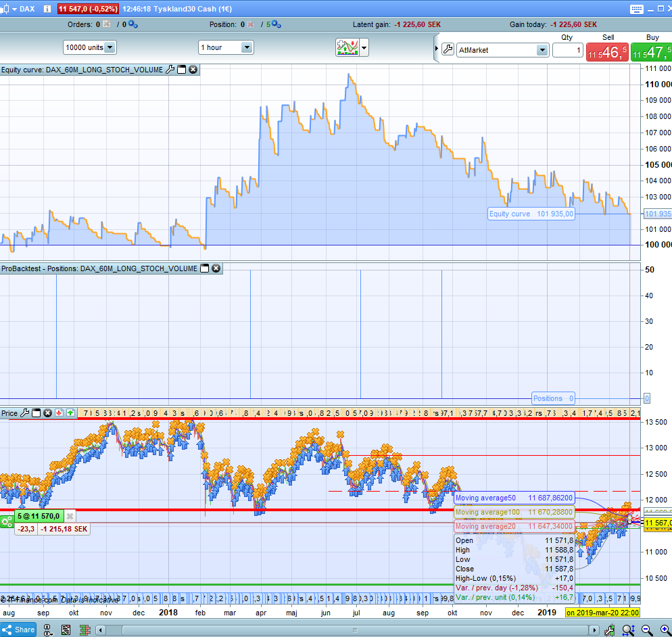This screenshot has width=672, height=637.
Task: Maximize the ProBacktest Positions panel
Action: coord(205,268)
